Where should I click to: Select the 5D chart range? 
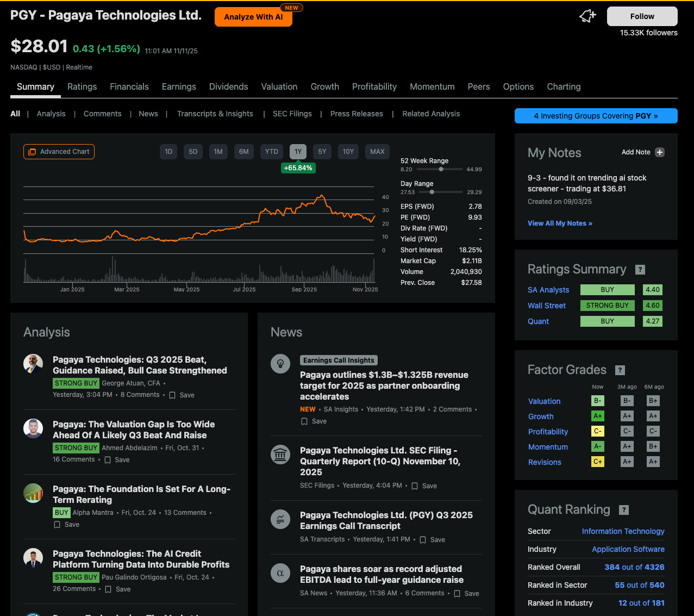(x=193, y=152)
